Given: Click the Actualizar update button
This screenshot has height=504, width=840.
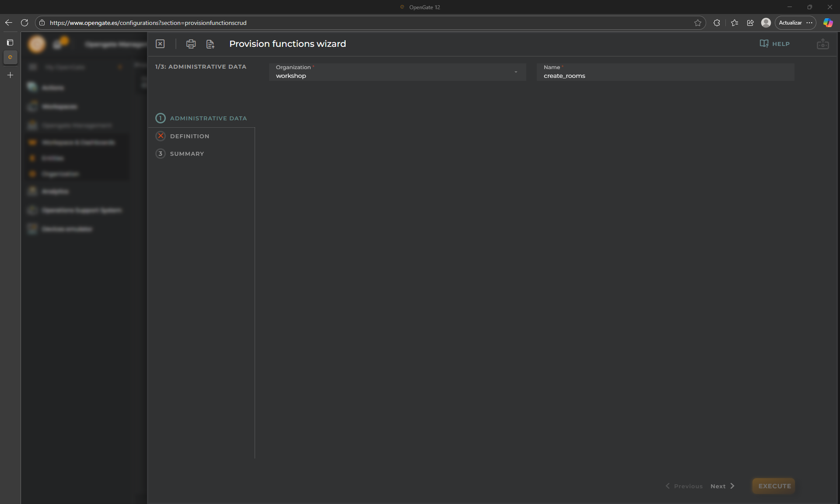Looking at the screenshot, I should 790,23.
